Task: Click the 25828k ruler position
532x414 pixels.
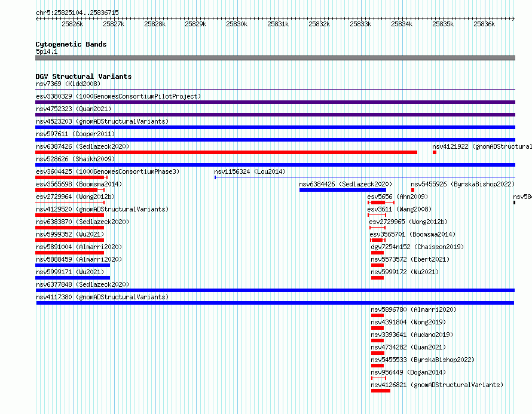Action: pyautogui.click(x=155, y=24)
